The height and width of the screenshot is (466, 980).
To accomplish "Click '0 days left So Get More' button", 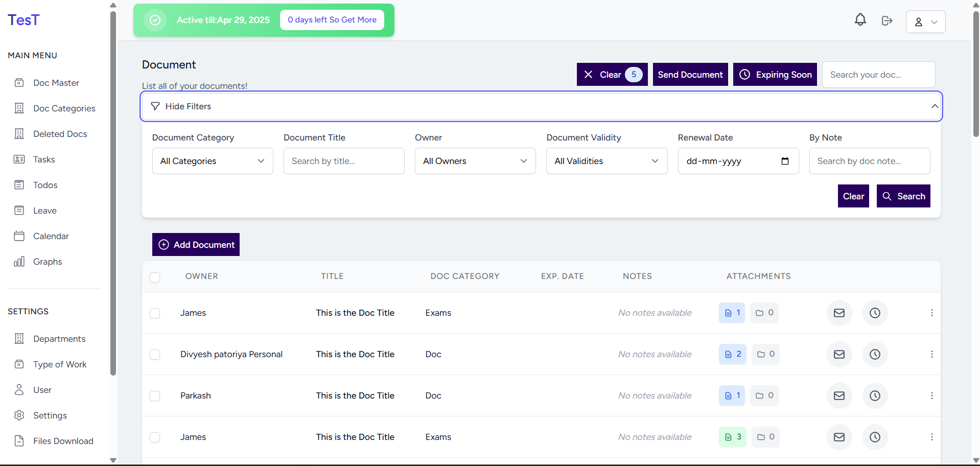I will coord(332,20).
